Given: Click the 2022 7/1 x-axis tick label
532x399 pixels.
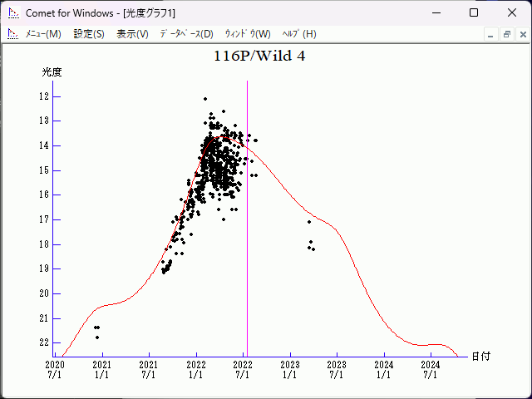Looking at the screenshot, I should point(243,370).
